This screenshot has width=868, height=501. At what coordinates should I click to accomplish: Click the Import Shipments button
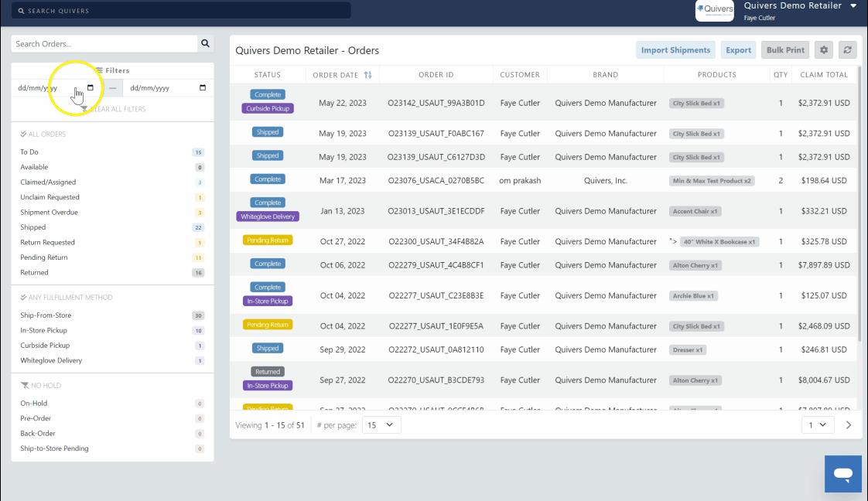675,49
